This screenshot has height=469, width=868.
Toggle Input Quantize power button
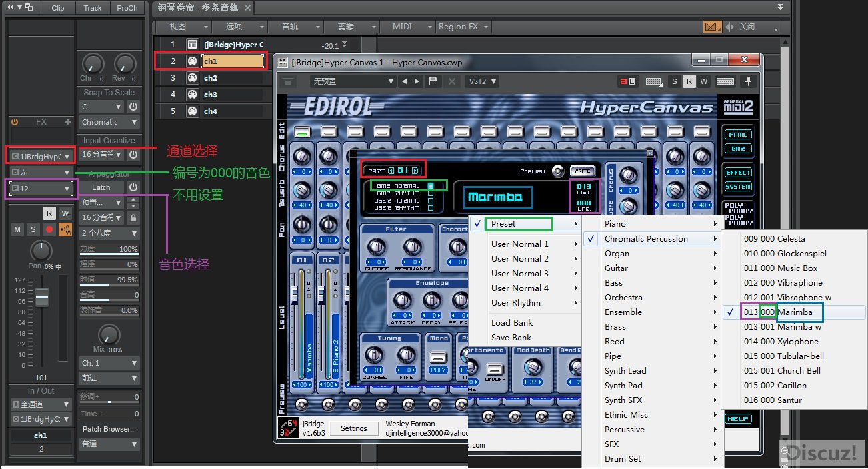133,155
